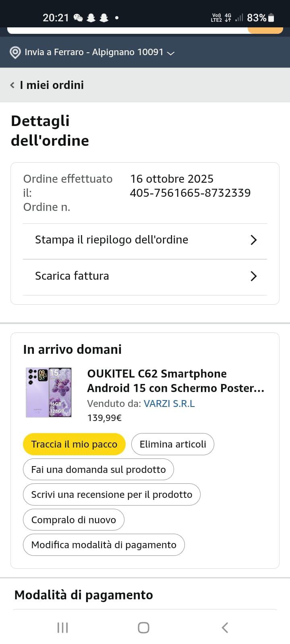Tap the location pin icon
The width and height of the screenshot is (290, 644).
(15, 53)
